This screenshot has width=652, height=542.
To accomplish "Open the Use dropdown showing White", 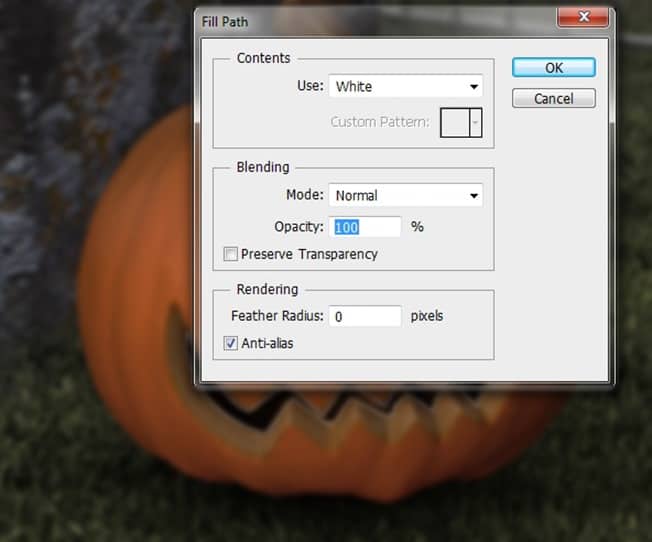I will click(405, 86).
